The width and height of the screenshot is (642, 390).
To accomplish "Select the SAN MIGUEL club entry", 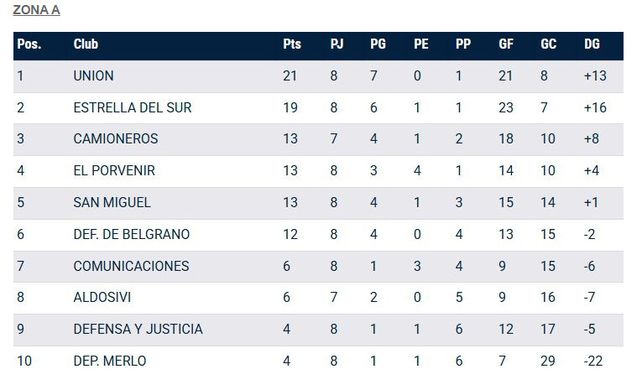I will pyautogui.click(x=112, y=203).
